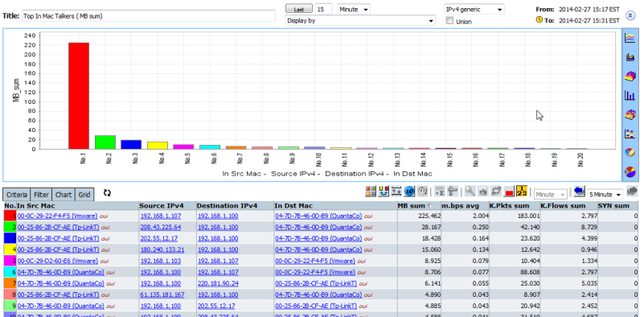Select the stacked bar chart icon

point(630,134)
